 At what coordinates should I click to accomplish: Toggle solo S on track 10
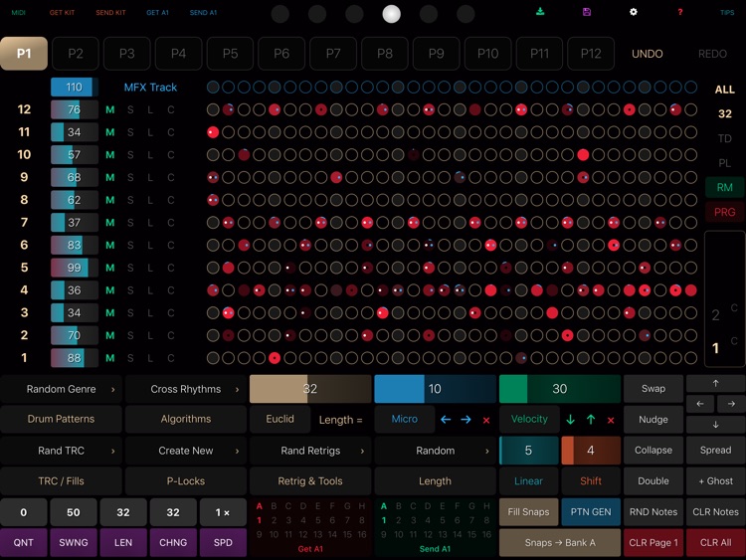click(x=130, y=155)
